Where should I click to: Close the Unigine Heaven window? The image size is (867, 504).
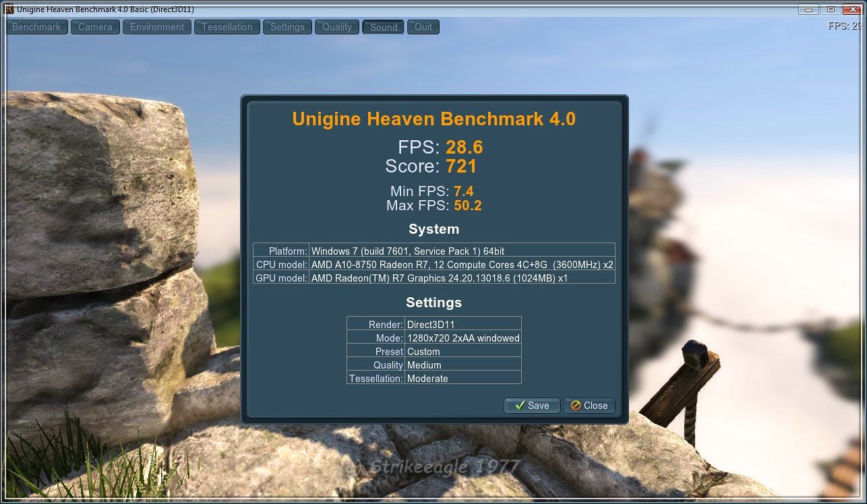pyautogui.click(x=853, y=9)
